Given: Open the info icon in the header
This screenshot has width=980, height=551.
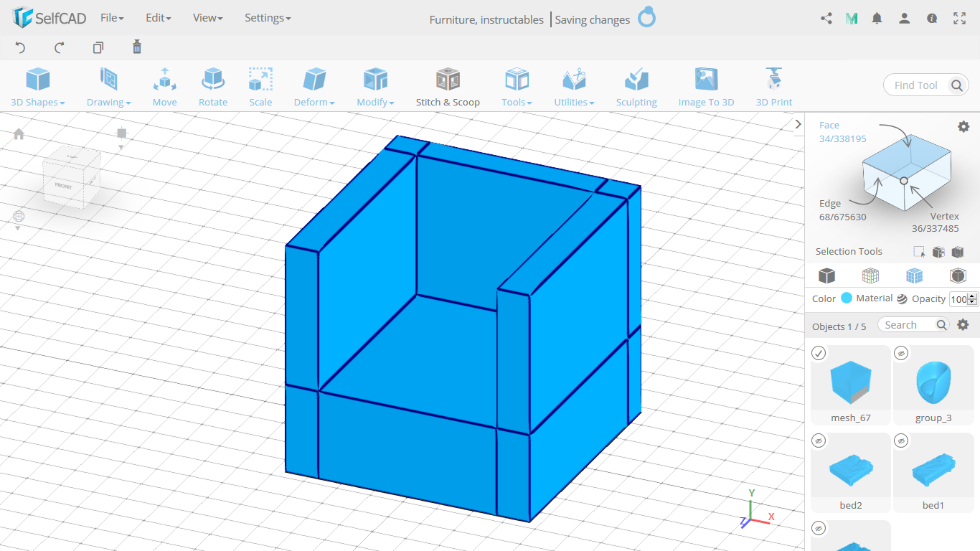Looking at the screenshot, I should point(932,19).
